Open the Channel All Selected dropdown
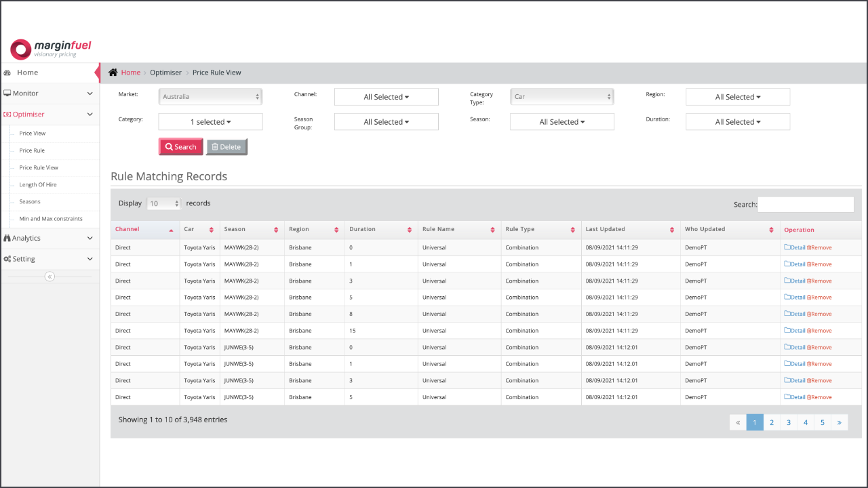The image size is (868, 488). (386, 96)
